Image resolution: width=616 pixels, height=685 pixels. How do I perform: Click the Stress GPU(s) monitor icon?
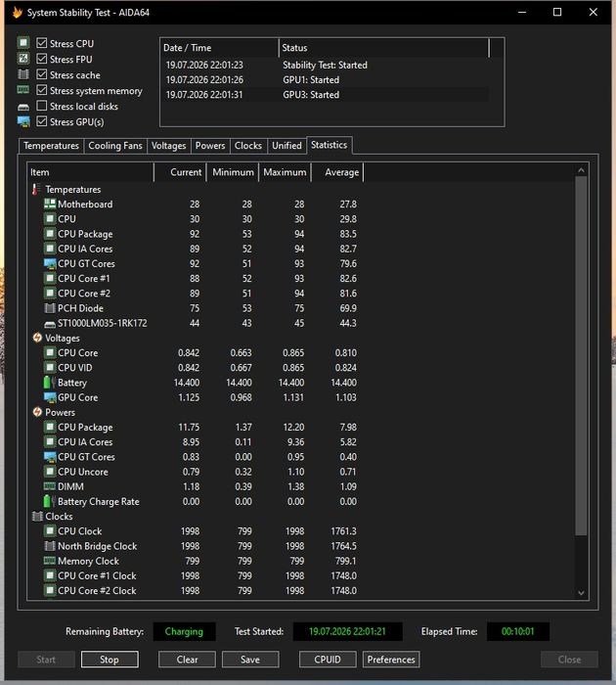coord(23,122)
